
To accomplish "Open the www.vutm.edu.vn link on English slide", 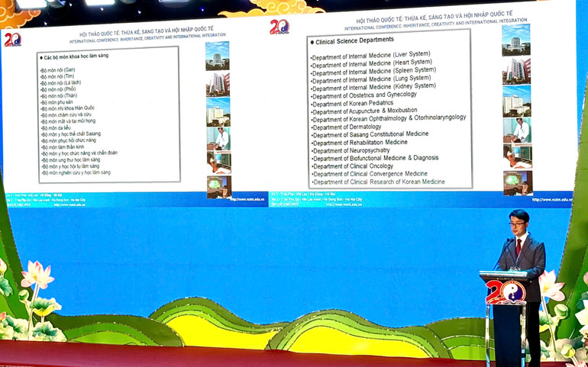I will (555, 200).
